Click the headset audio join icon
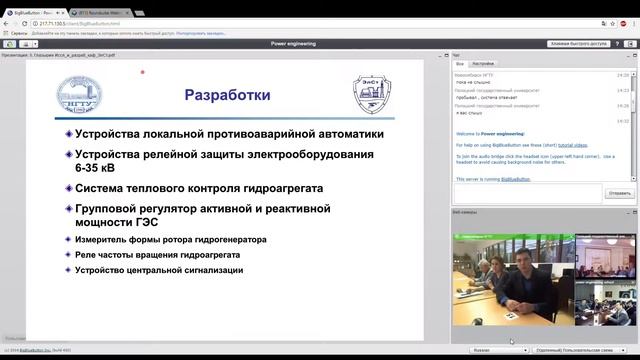640x360 pixels. 10,44
